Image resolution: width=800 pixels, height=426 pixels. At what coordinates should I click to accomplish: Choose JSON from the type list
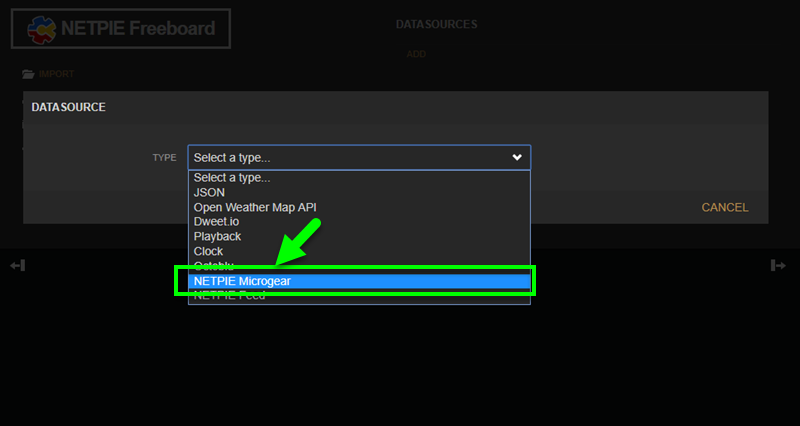tap(359, 192)
